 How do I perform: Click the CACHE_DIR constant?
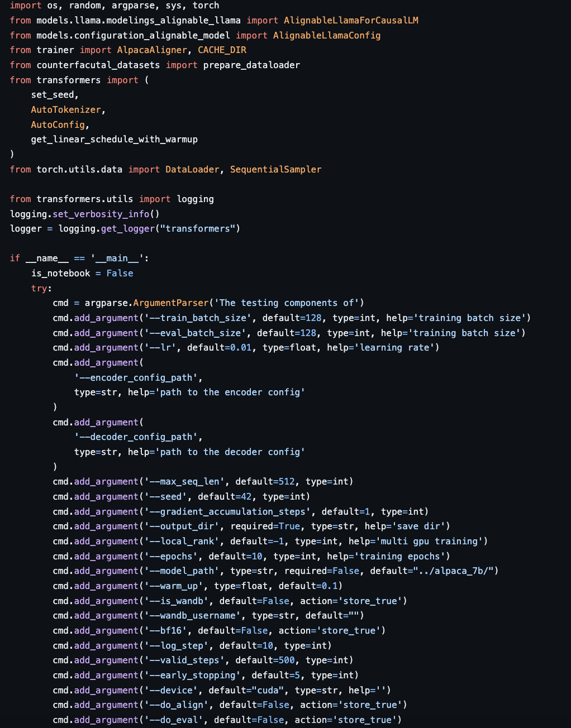[x=222, y=50]
